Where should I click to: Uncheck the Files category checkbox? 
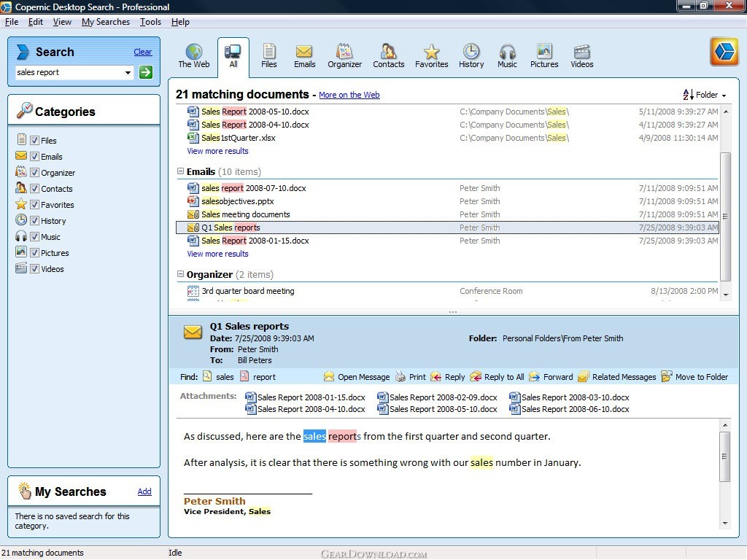34,141
